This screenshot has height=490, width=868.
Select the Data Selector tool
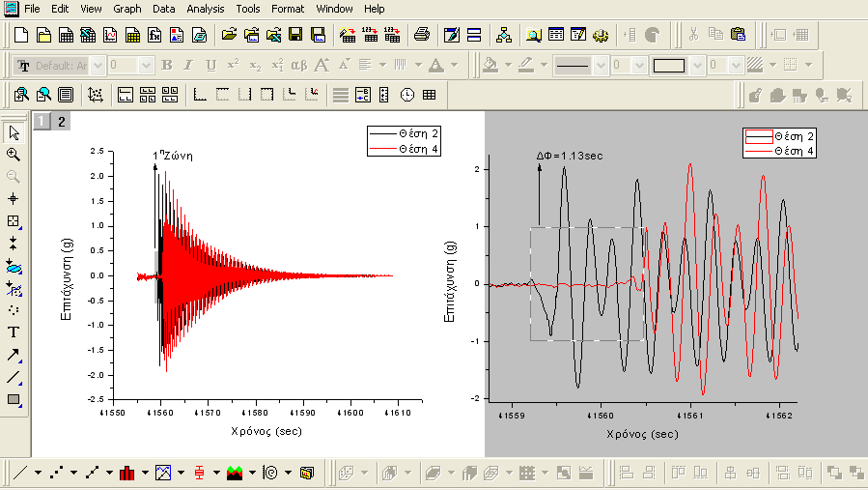[x=14, y=244]
